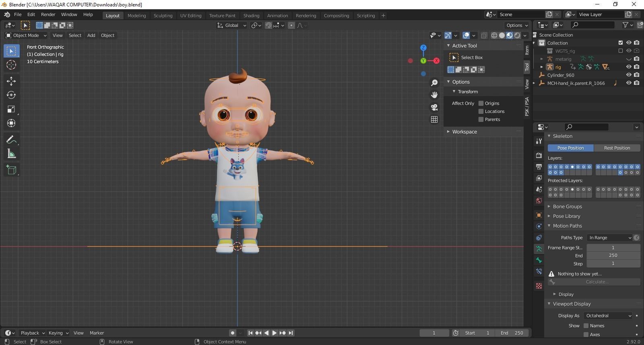Click the pan hand icon in viewport

tap(434, 95)
